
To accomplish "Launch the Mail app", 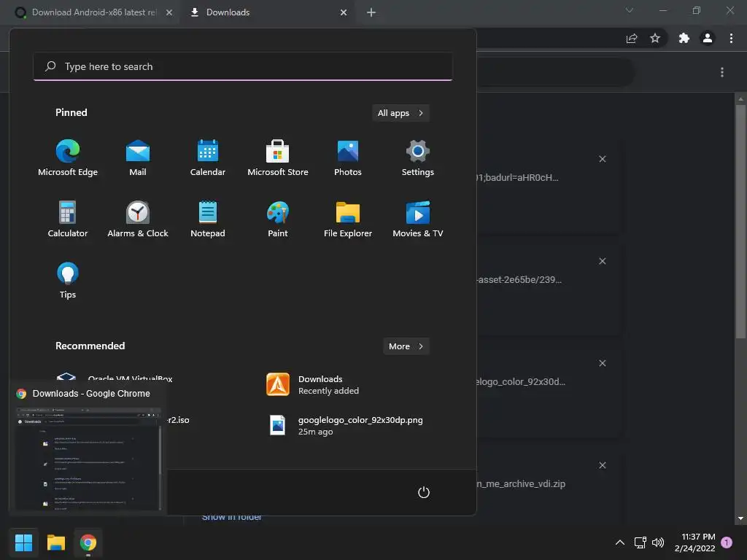I will 138,158.
